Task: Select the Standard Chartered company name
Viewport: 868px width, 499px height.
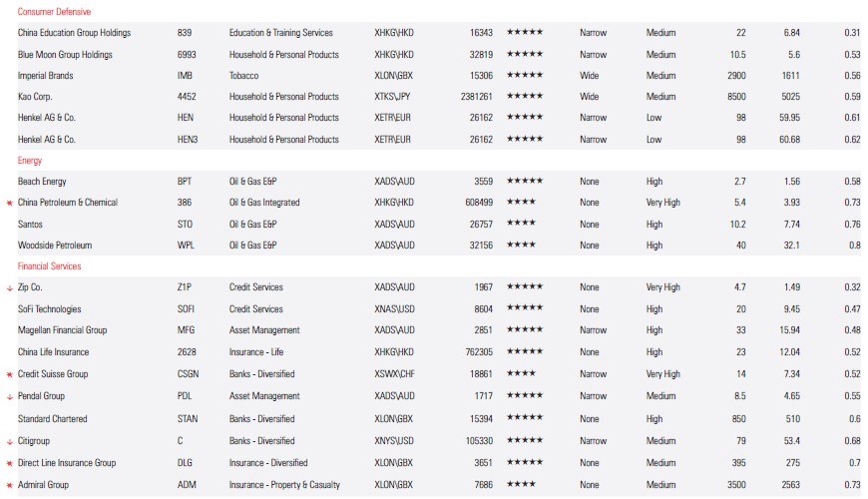Action: tap(53, 419)
